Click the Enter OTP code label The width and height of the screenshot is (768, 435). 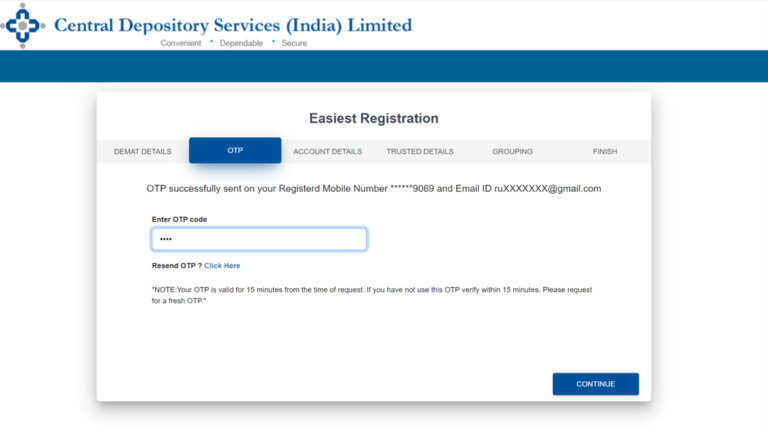179,219
